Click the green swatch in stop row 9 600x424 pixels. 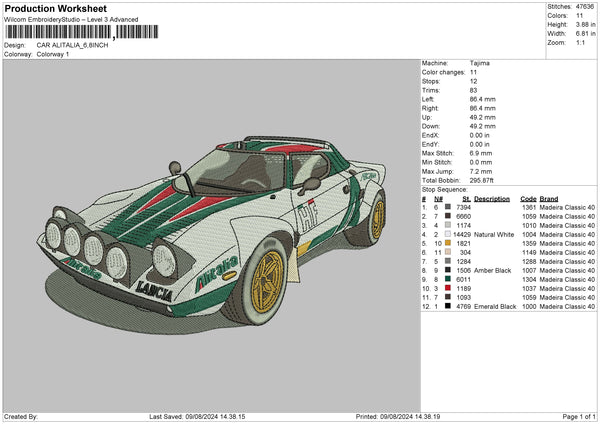(448, 279)
